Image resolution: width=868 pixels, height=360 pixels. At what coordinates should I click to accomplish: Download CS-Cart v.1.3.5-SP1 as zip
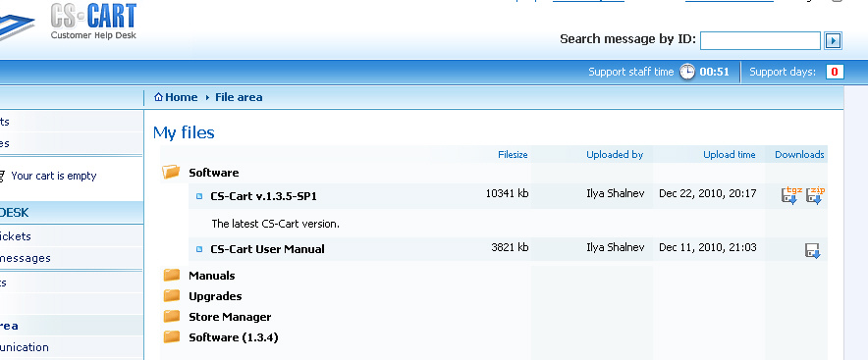coord(815,195)
